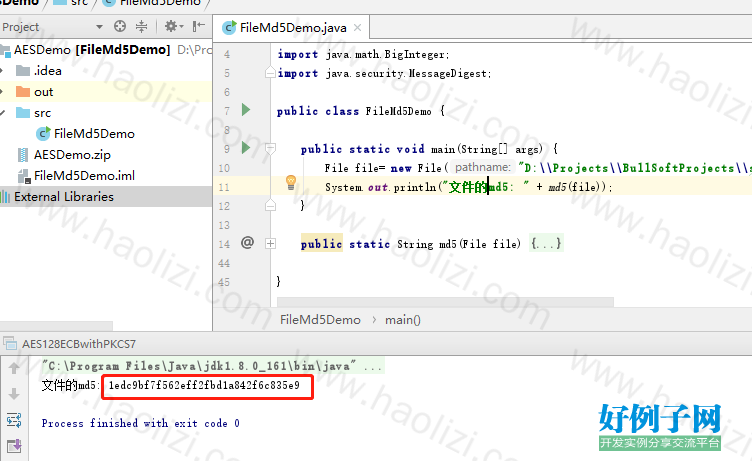Click the console scroll-down arrow icon
This screenshot has width=752, height=461.
[14, 394]
